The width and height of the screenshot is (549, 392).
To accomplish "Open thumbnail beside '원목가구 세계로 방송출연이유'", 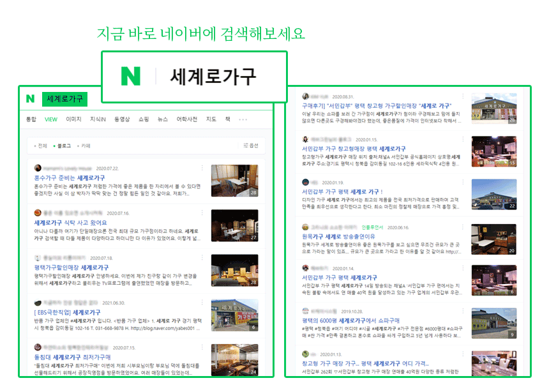I will (494, 239).
